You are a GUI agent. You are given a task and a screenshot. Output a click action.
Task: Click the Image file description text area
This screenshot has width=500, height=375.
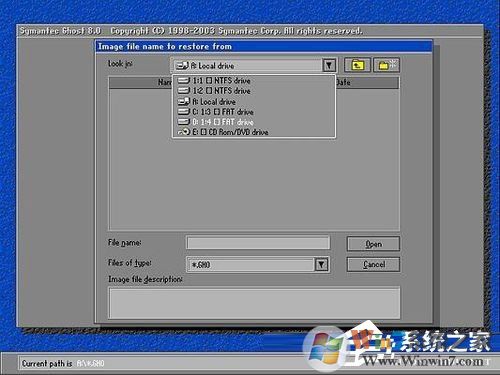[x=254, y=303]
